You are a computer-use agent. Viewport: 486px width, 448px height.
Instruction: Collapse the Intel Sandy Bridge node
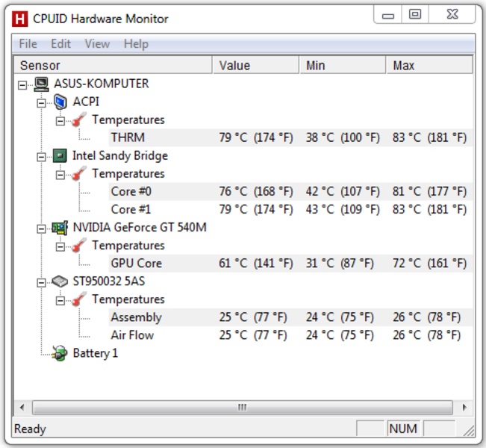point(41,157)
